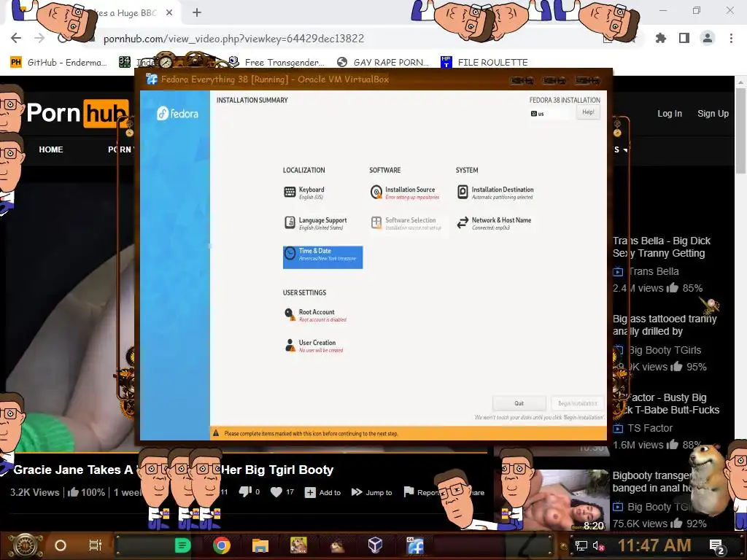This screenshot has width=747, height=560.
Task: Click the thumbs-up like icon
Action: point(73,492)
